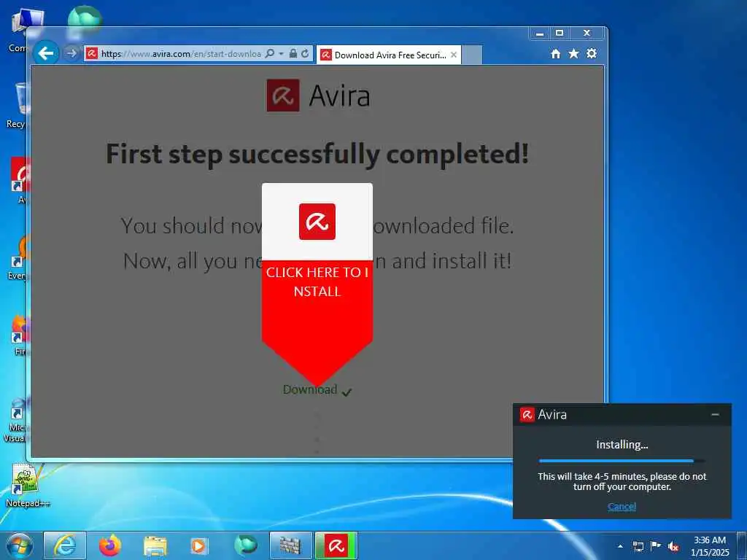Go back in Internet Explorer
This screenshot has height=560, width=747.
click(x=46, y=53)
